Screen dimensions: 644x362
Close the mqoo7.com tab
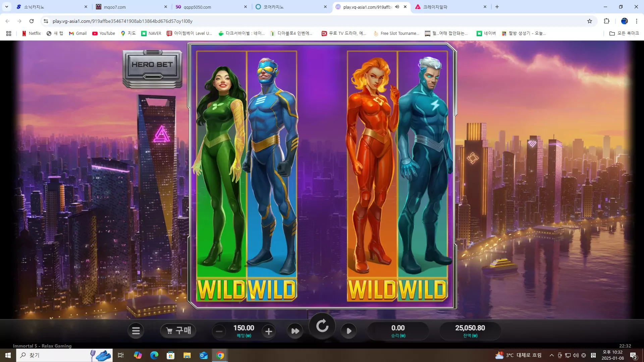(166, 7)
